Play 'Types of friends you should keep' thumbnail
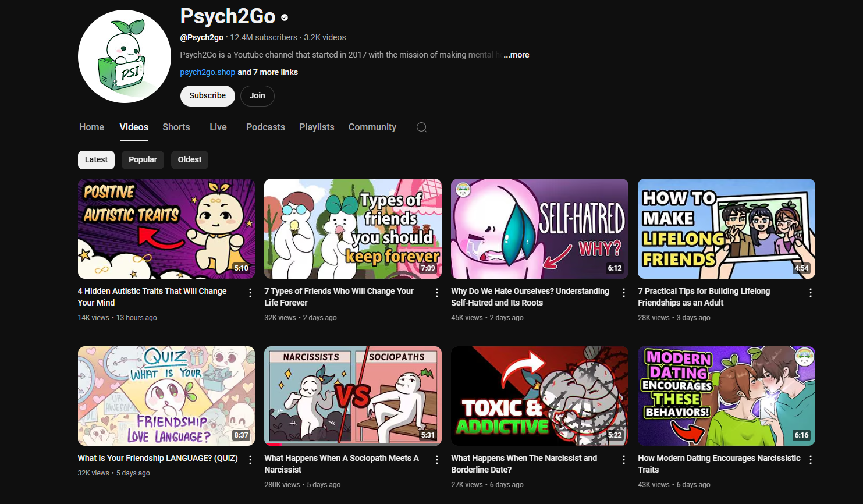The width and height of the screenshot is (863, 504). [353, 229]
